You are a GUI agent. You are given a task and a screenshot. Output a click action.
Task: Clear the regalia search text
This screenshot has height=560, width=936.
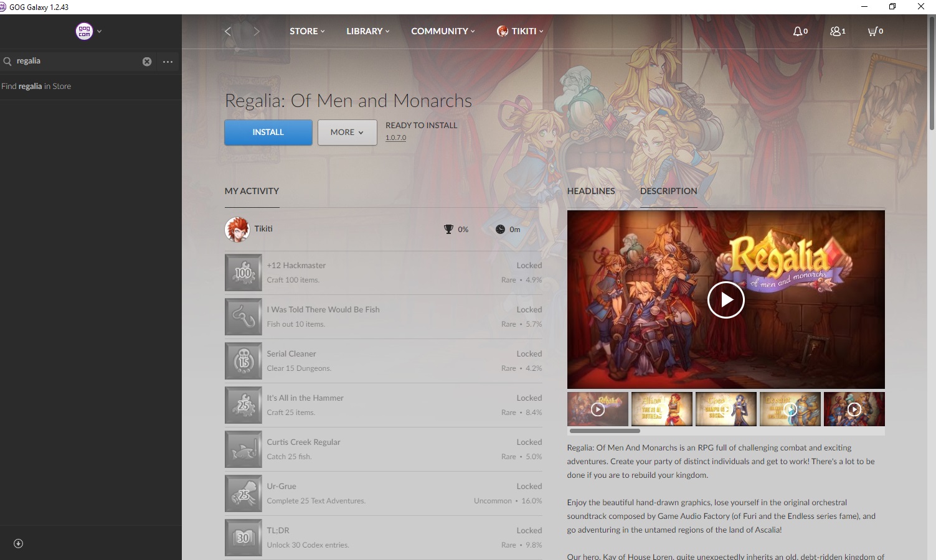pyautogui.click(x=147, y=62)
